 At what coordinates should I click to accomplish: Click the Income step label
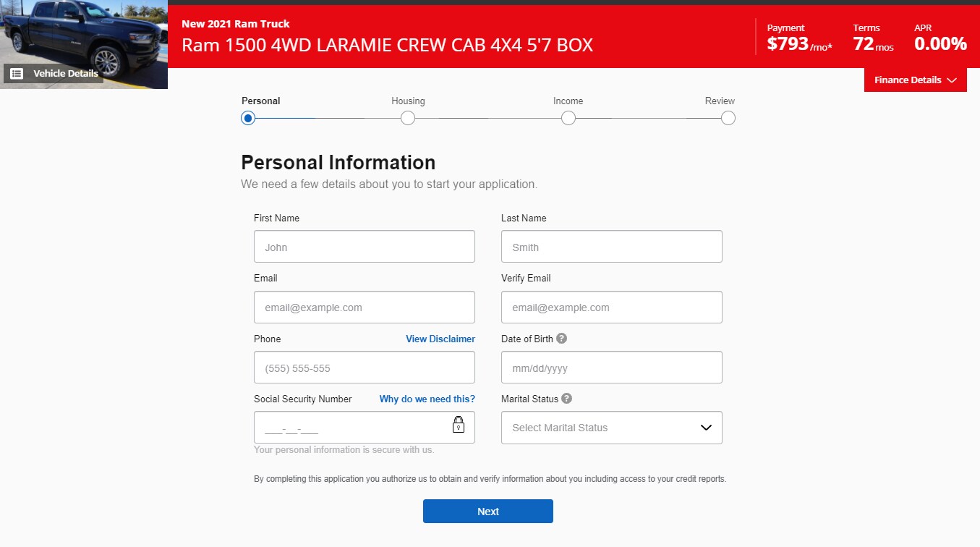[x=568, y=101]
